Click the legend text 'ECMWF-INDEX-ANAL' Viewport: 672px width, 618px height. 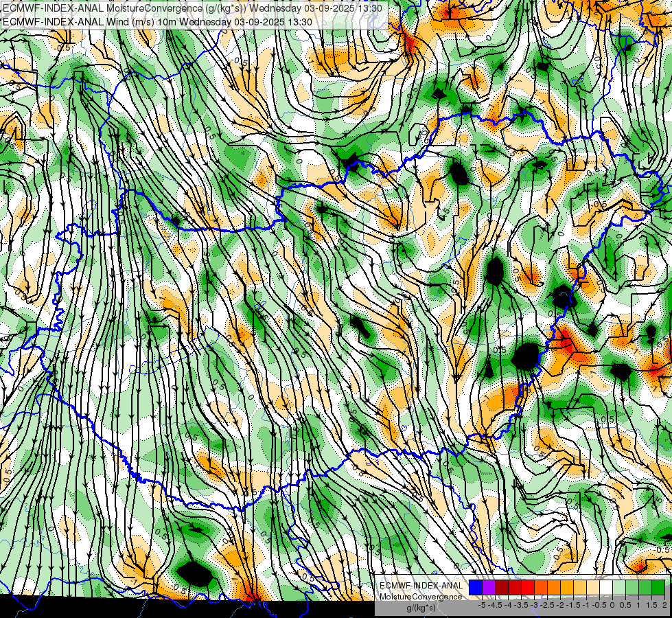click(421, 586)
